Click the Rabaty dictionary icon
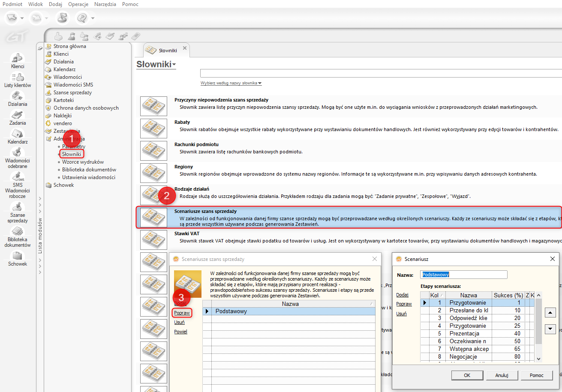The image size is (562, 392). coord(153,129)
